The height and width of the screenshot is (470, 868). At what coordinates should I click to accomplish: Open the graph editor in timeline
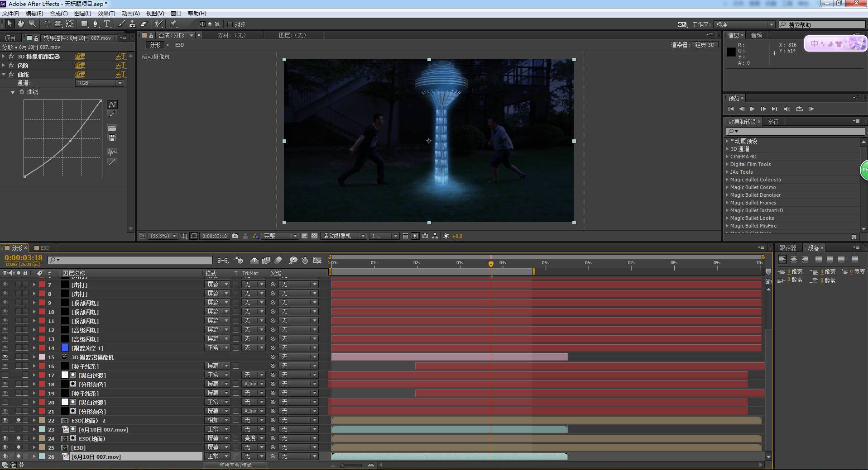317,261
